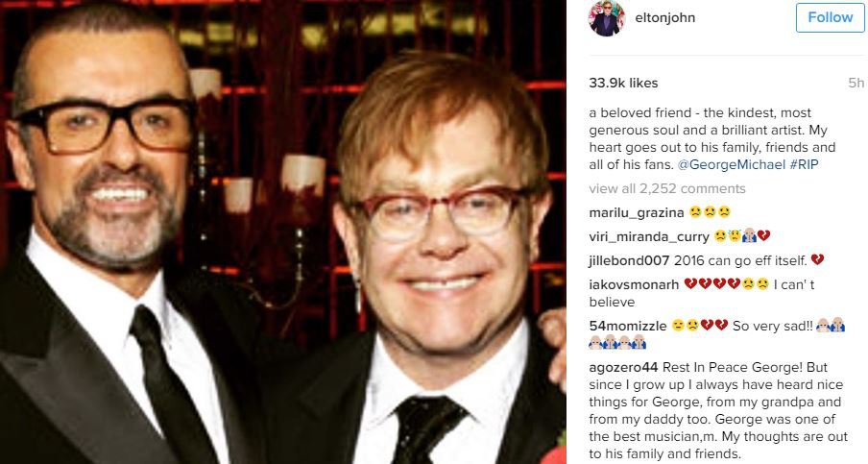Open the eltonjohn profile avatar

(606, 17)
